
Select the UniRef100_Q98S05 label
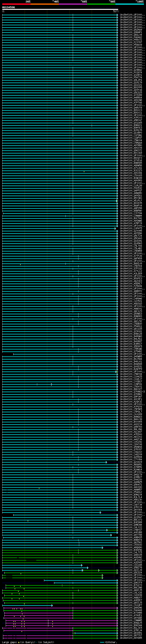[131, 555]
